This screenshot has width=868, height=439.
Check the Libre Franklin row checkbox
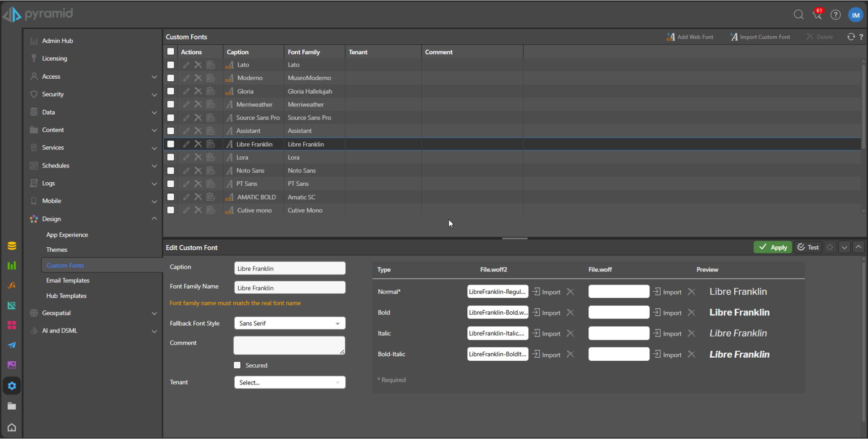(171, 144)
